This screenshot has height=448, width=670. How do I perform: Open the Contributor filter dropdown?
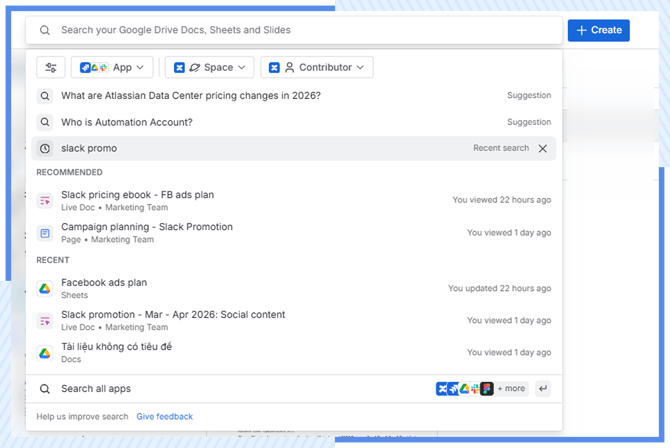point(317,68)
